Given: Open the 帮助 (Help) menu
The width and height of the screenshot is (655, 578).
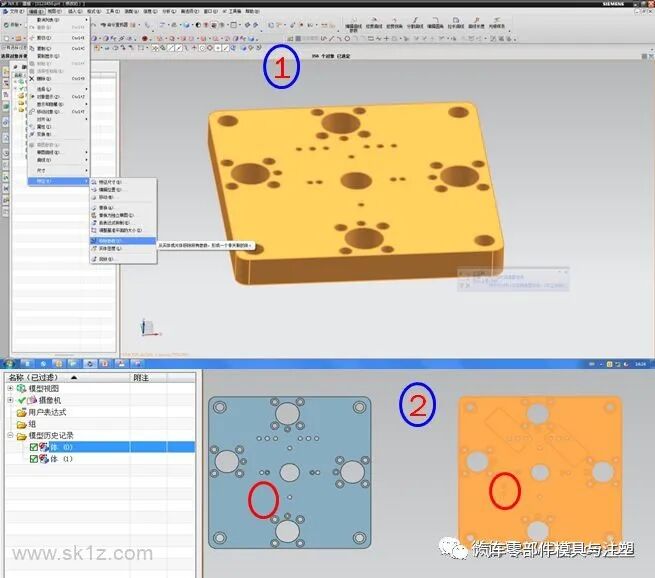Looking at the screenshot, I should pos(252,11).
